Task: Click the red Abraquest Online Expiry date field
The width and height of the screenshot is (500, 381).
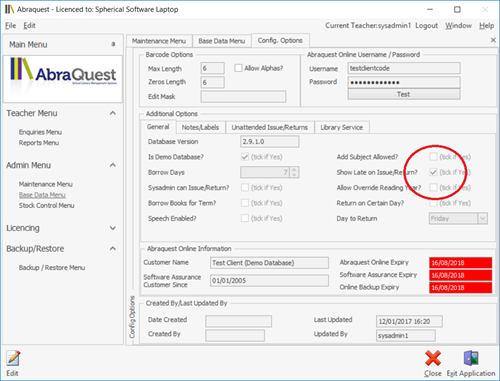Action: click(460, 263)
